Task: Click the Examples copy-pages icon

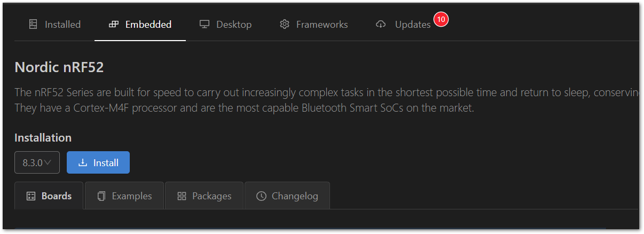Action: click(x=101, y=196)
